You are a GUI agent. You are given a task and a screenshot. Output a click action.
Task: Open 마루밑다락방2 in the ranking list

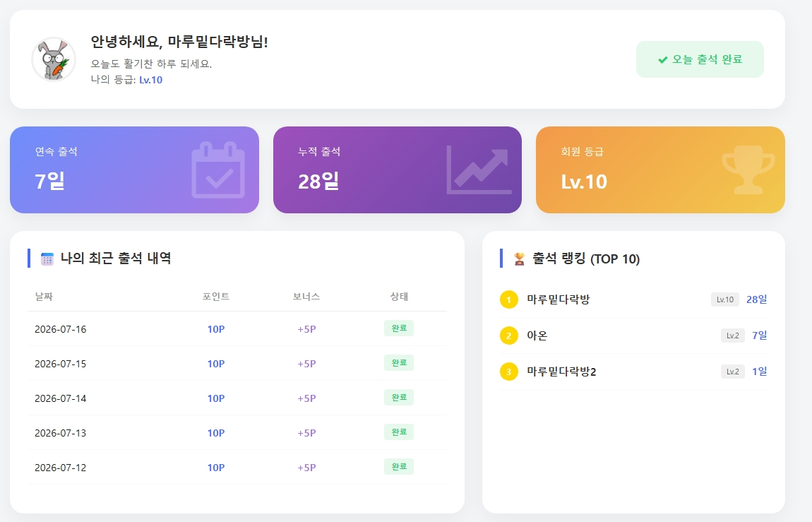[x=561, y=372]
